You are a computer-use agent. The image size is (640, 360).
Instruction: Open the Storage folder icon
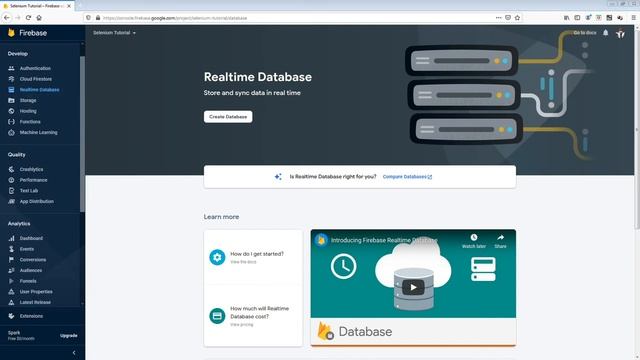pos(11,100)
